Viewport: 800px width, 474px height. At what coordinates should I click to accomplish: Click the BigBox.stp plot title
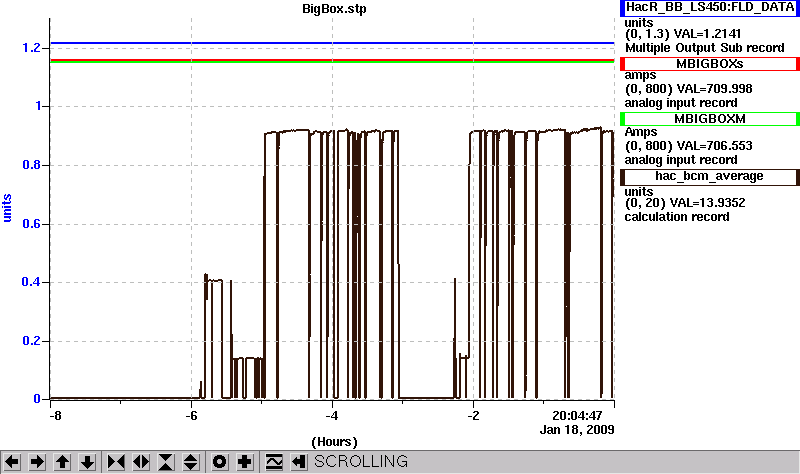tap(334, 9)
